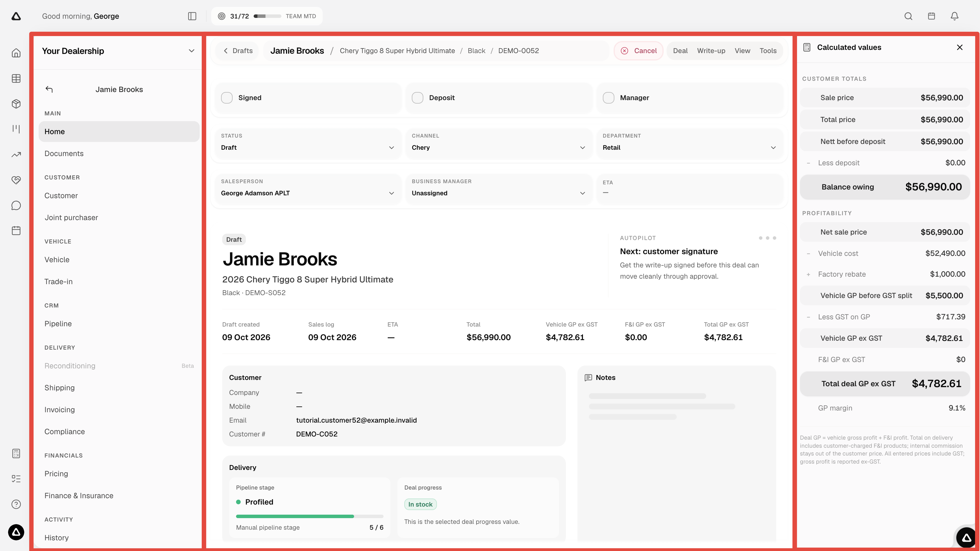Open the inventory box icon in rail
Viewport: 980px width, 551px height.
pos(16,104)
